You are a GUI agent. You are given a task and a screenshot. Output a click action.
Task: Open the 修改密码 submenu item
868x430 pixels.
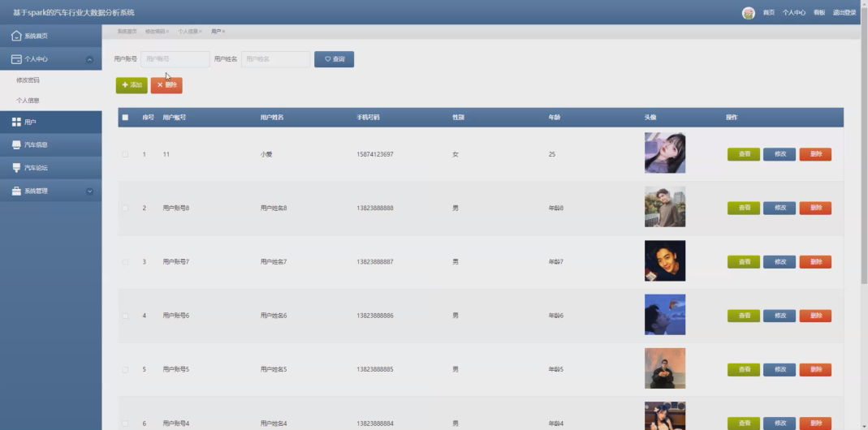coord(28,80)
